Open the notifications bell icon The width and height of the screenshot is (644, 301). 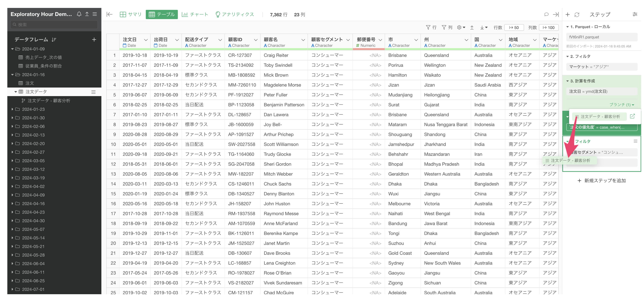tap(79, 14)
